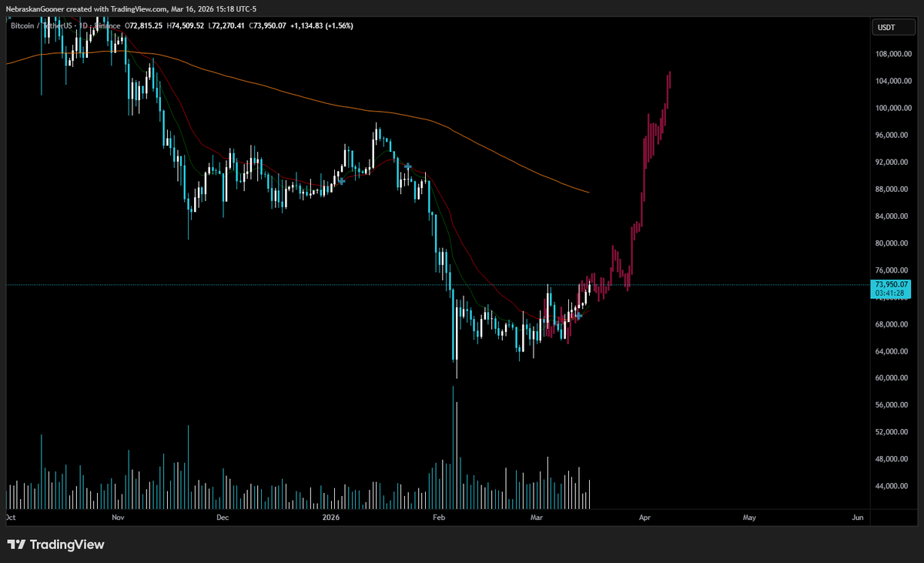Click the countdown timer 03:41:28

(x=891, y=293)
